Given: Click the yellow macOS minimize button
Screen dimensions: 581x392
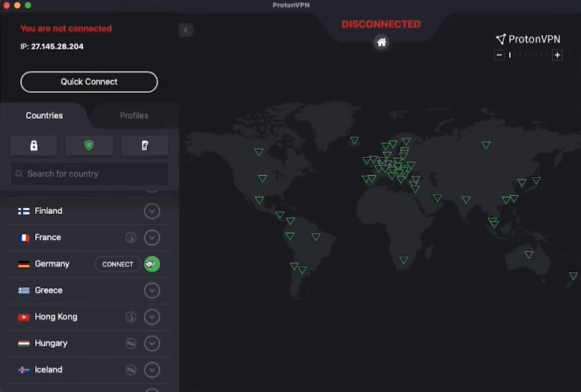Looking at the screenshot, I should [17, 5].
